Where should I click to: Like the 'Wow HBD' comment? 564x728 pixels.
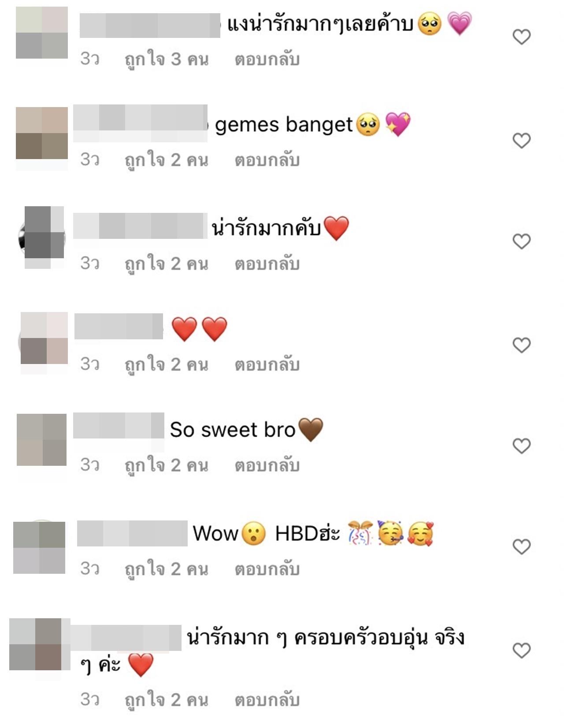521,547
